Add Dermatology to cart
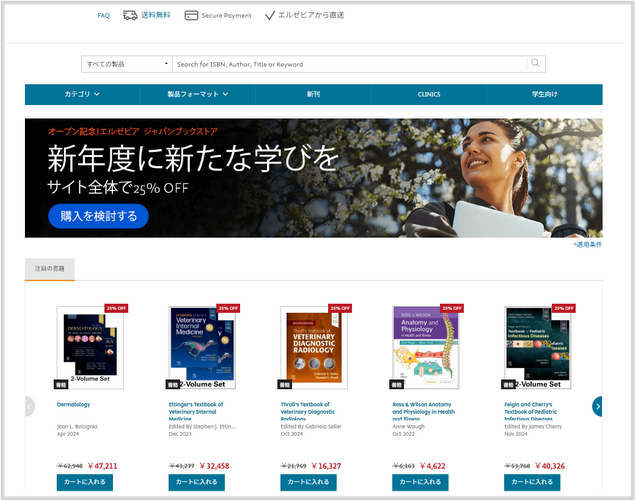The height and width of the screenshot is (500, 635). pyautogui.click(x=85, y=482)
